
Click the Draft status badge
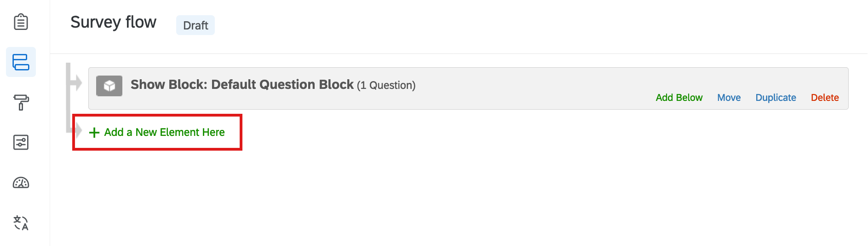[195, 25]
